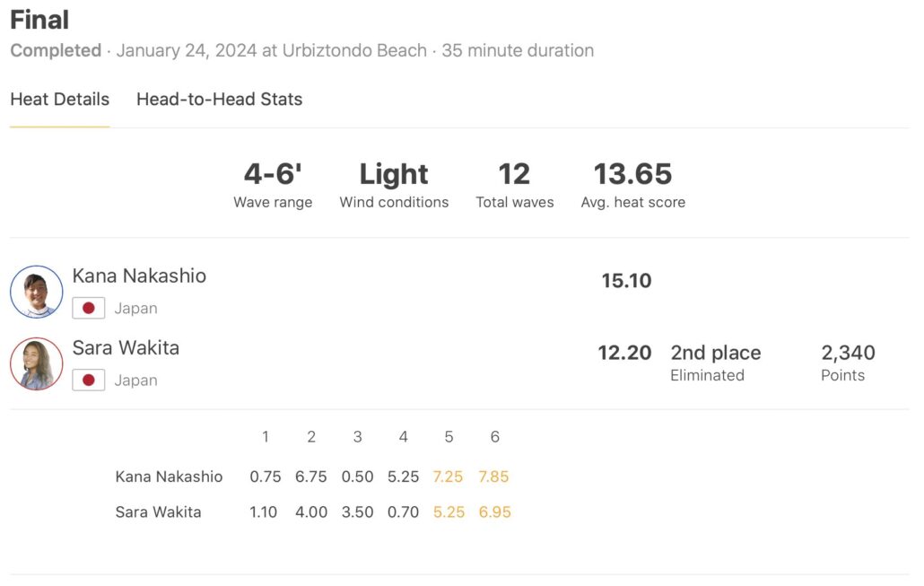924x586 pixels.
Task: Click the 4-6' wave range stat
Action: pos(273,174)
